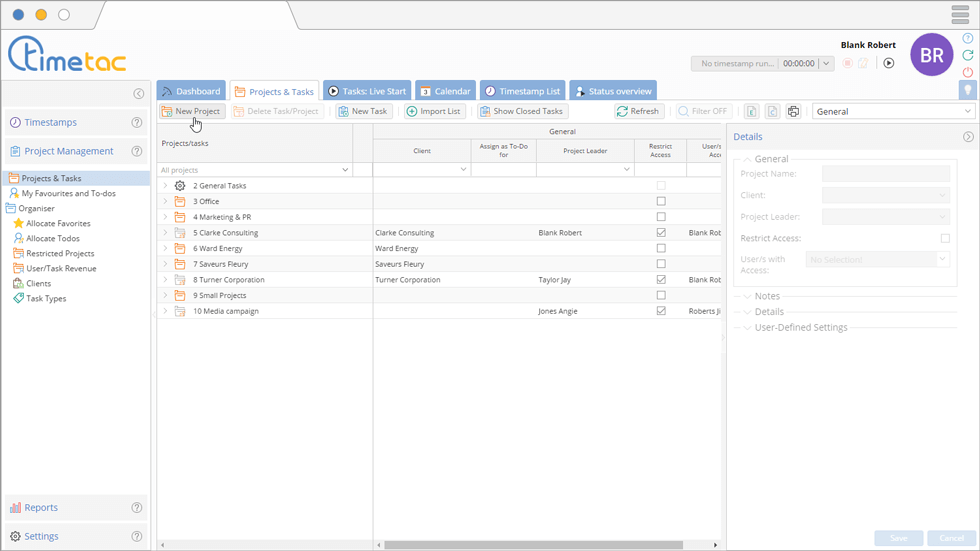980x551 pixels.
Task: Toggle Restrict Access for 7 Saveurs Fleury
Action: coord(661,264)
